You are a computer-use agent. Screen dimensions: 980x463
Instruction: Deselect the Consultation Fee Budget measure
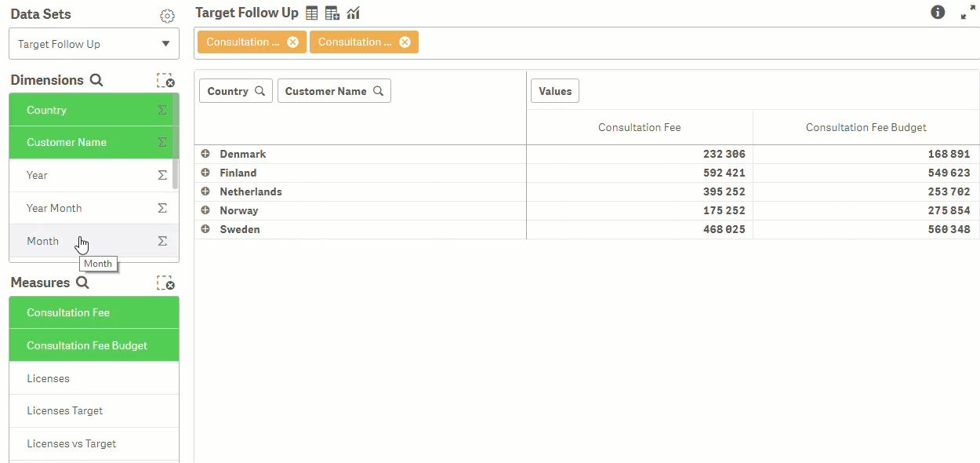(x=86, y=345)
